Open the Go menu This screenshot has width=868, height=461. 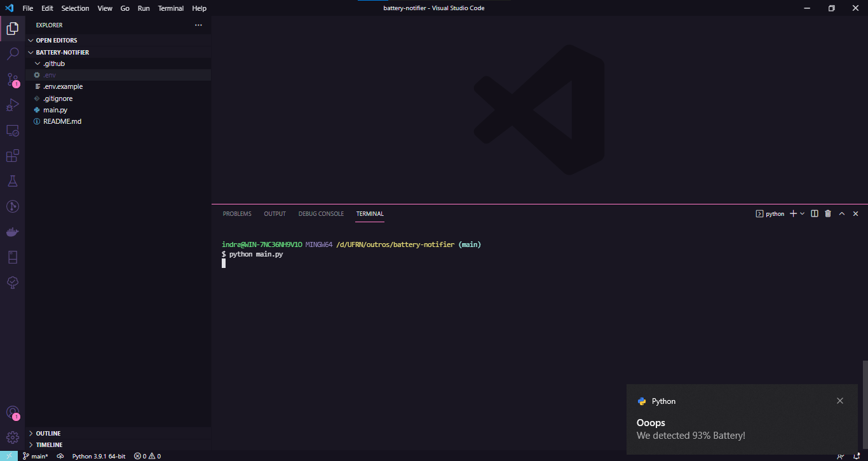[125, 8]
